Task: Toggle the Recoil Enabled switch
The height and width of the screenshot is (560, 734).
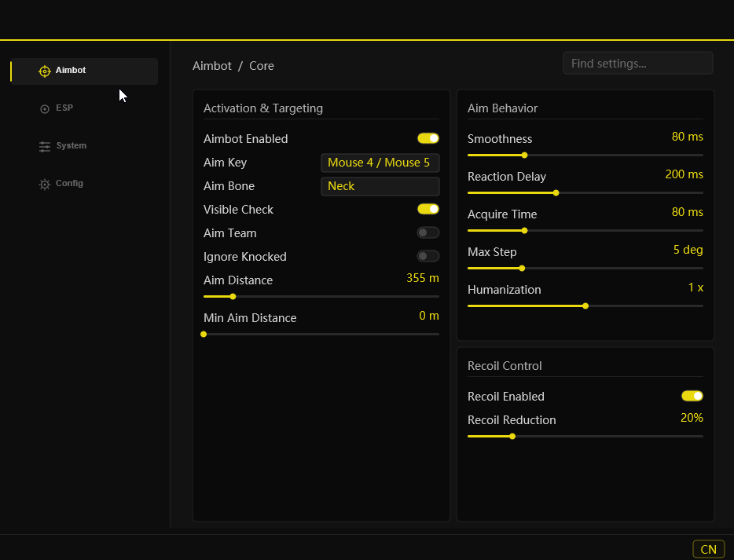Action: pyautogui.click(x=692, y=396)
